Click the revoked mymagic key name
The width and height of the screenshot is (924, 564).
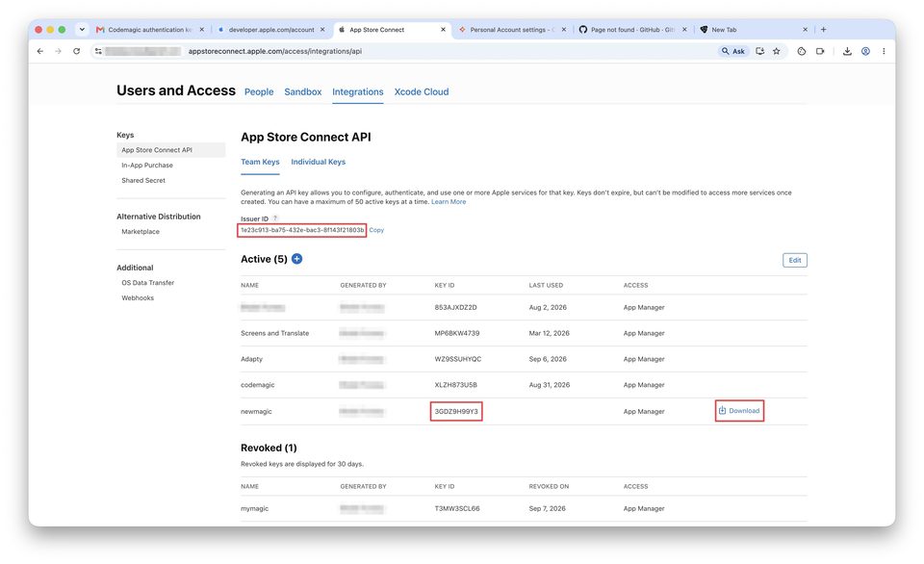pyautogui.click(x=254, y=509)
